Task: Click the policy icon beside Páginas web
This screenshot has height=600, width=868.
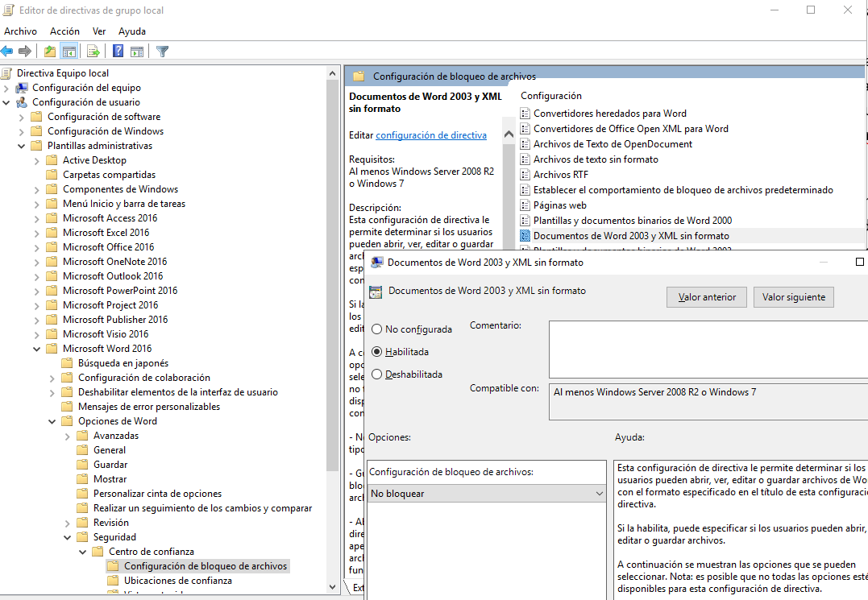Action: tap(525, 205)
